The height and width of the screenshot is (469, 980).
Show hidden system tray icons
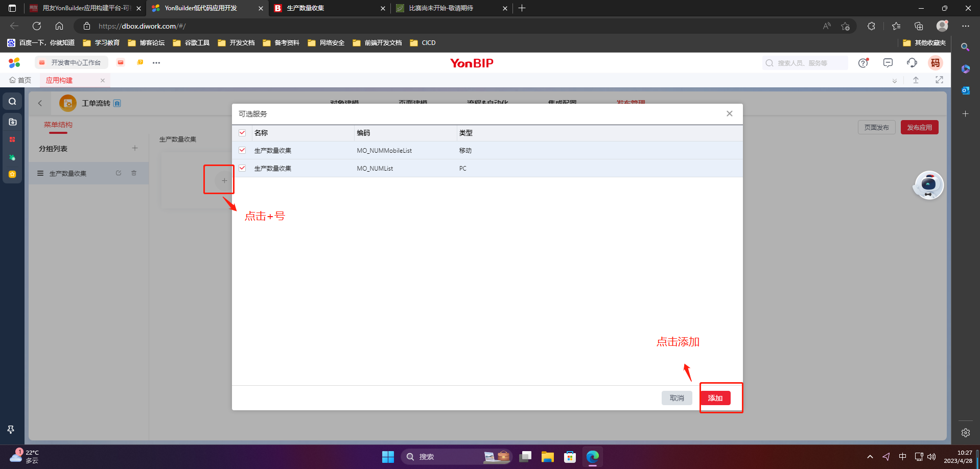[870, 457]
